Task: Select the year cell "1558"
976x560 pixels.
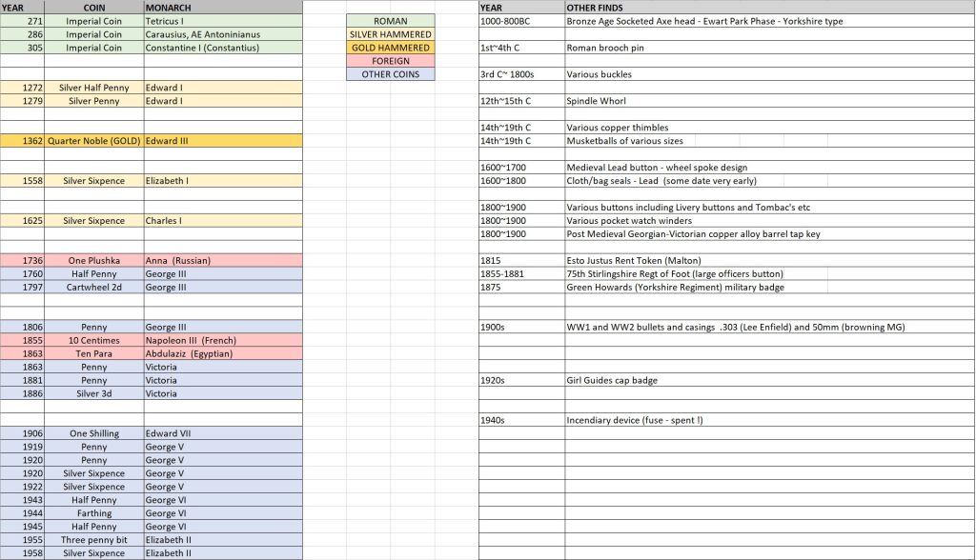Action: (x=23, y=180)
